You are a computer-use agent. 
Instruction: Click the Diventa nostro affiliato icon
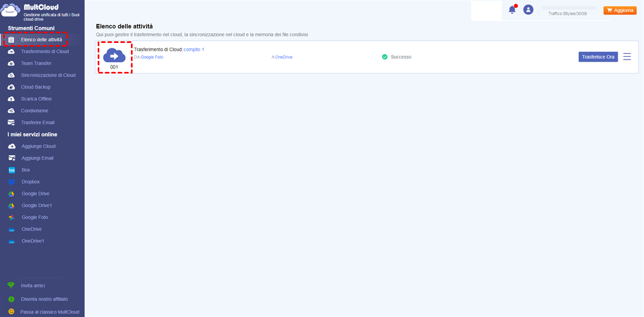click(11, 299)
